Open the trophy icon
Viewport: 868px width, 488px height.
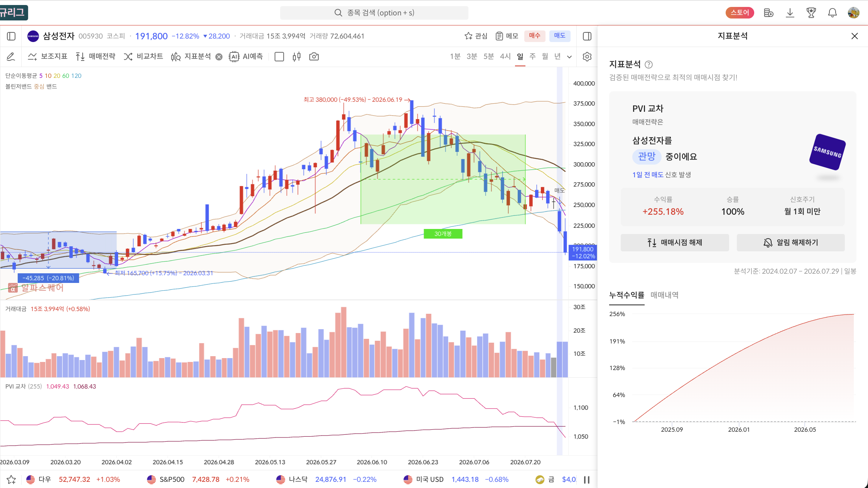tap(811, 13)
